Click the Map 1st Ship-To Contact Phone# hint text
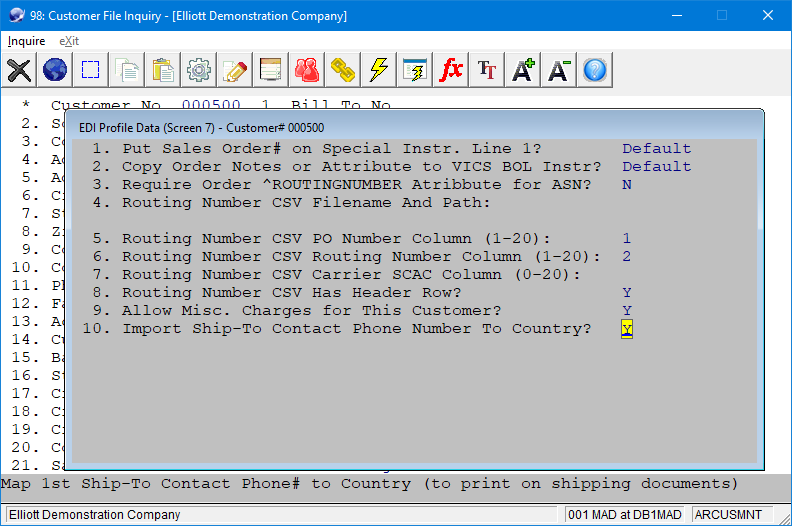The image size is (792, 526). (369, 484)
